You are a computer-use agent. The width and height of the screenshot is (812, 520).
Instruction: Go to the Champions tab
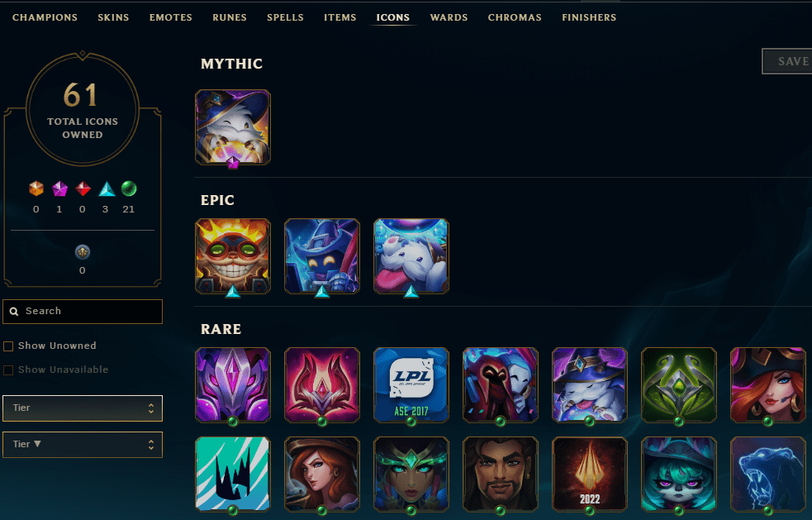45,17
